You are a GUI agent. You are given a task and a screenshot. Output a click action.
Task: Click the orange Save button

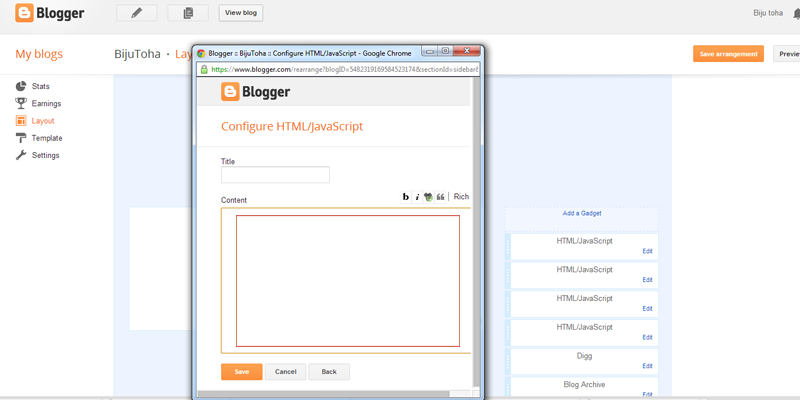tap(241, 371)
